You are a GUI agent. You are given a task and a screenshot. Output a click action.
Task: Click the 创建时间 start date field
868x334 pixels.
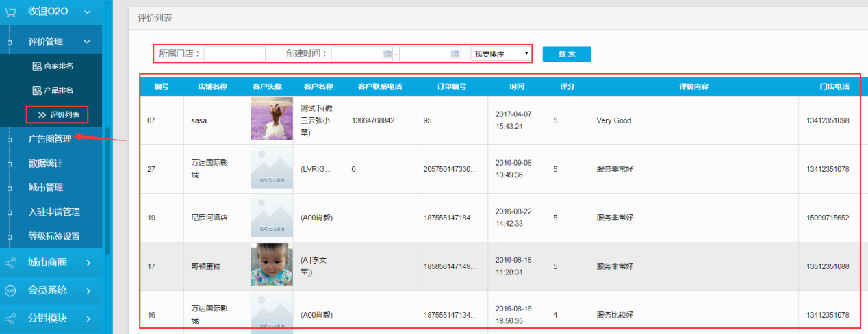click(x=361, y=53)
